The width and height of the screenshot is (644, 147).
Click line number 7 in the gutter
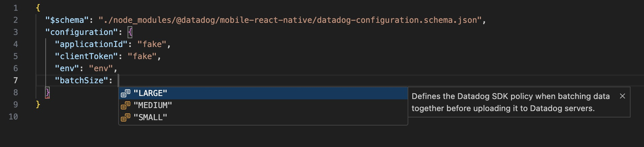click(15, 81)
